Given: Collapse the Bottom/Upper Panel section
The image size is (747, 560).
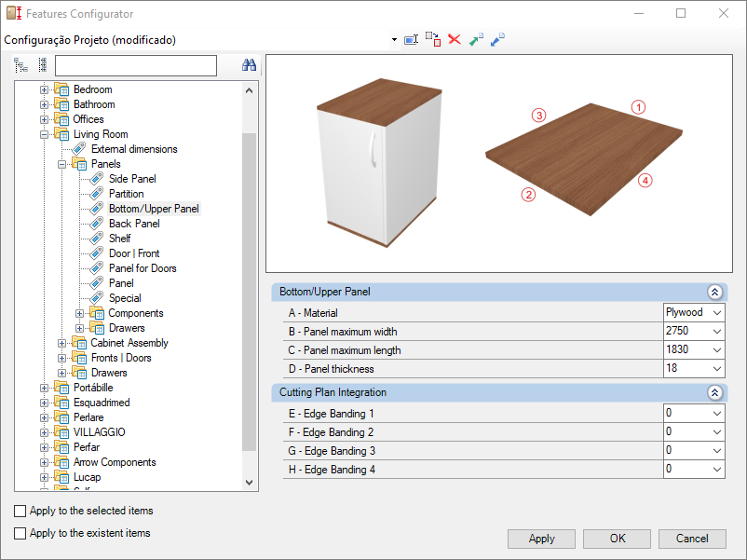Looking at the screenshot, I should (x=714, y=292).
